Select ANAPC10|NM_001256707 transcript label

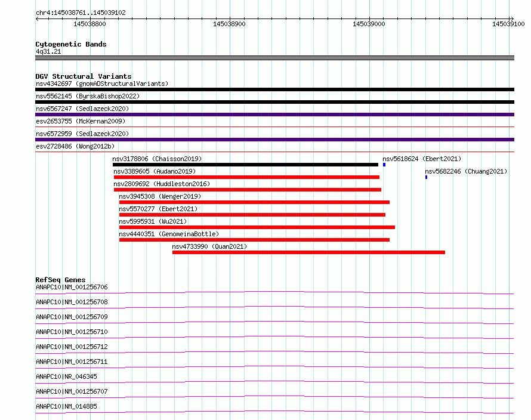(72, 391)
